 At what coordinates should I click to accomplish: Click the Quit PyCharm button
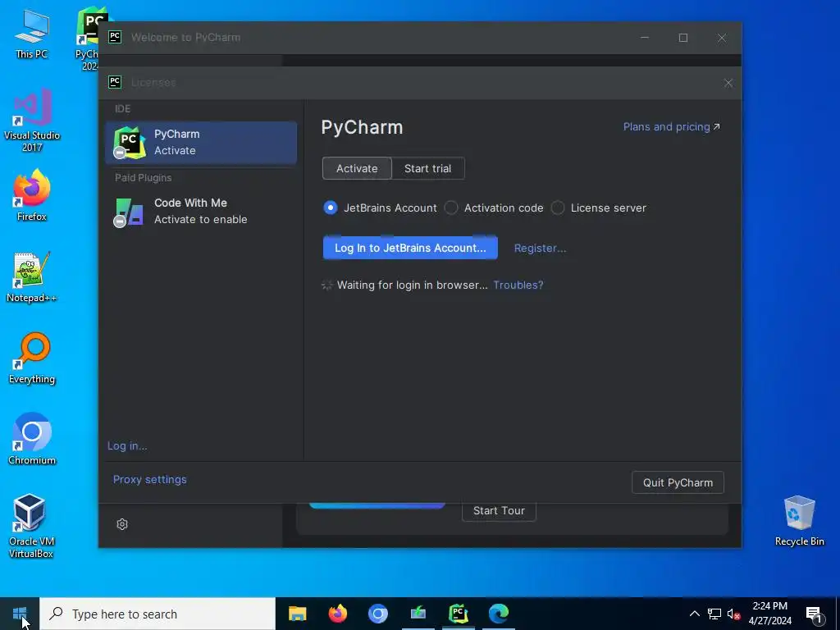678,482
